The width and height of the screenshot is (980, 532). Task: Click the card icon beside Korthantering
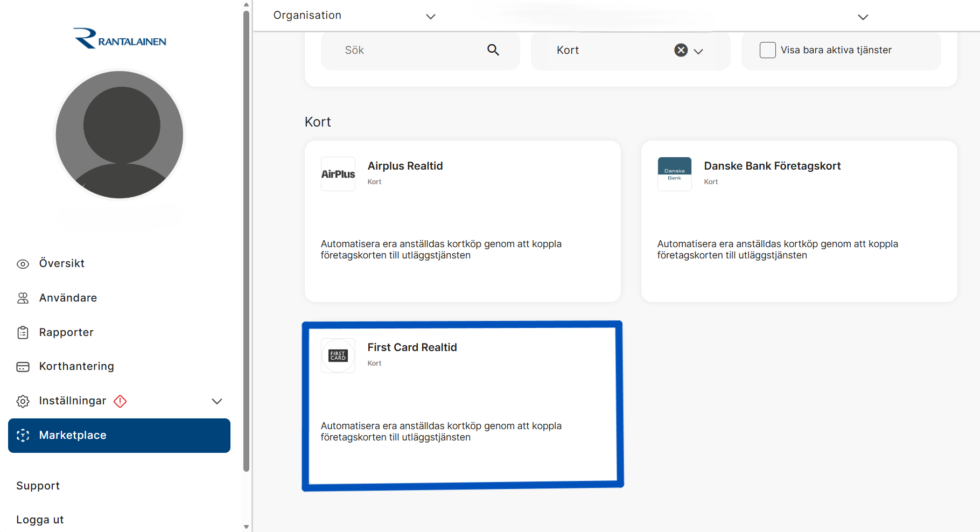click(x=23, y=367)
